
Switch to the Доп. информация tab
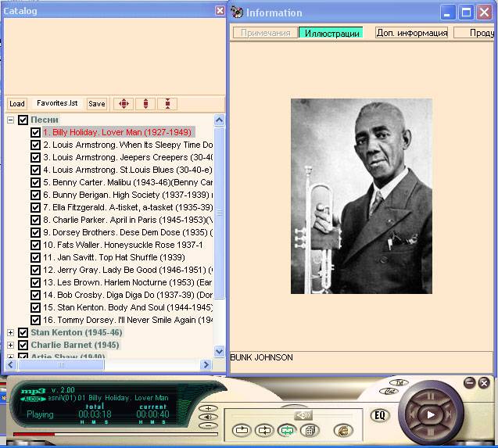411,33
